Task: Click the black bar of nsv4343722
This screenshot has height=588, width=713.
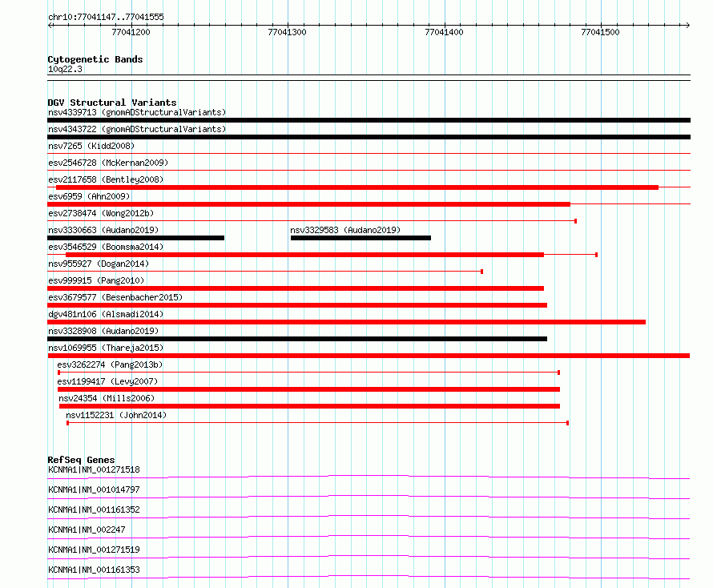Action: (x=369, y=137)
